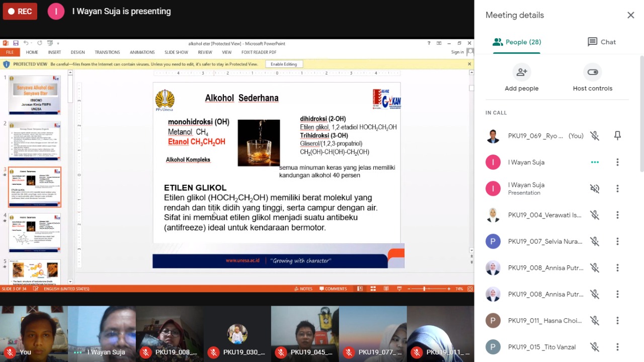644x362 pixels.
Task: Open Host controls
Action: 592,73
